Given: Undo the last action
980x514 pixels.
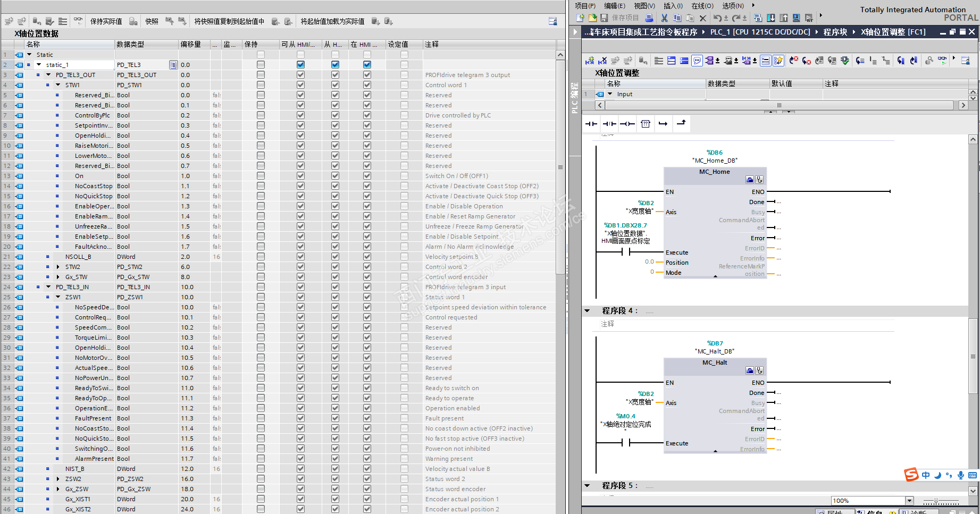Looking at the screenshot, I should pos(718,18).
